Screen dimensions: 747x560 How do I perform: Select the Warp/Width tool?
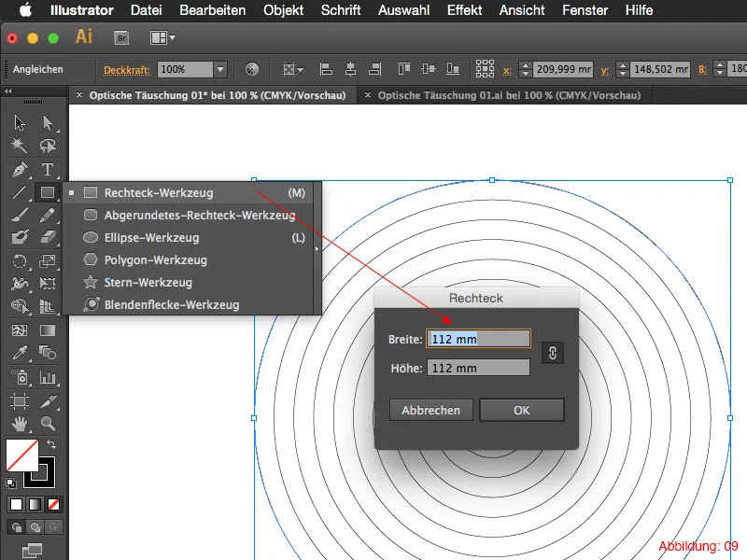pyautogui.click(x=20, y=284)
